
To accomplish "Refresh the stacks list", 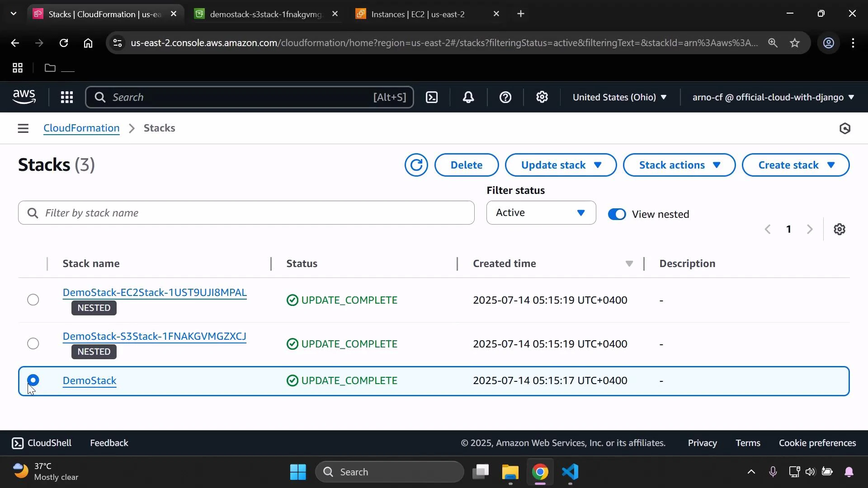I will coord(415,165).
